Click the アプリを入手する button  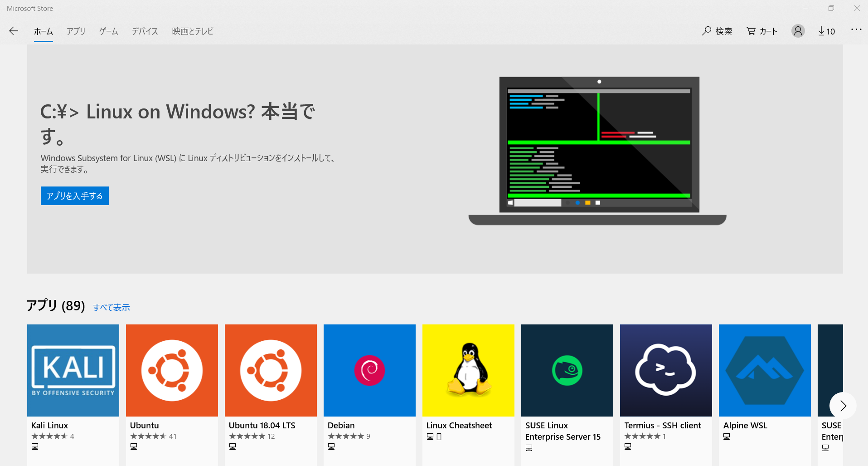point(75,196)
